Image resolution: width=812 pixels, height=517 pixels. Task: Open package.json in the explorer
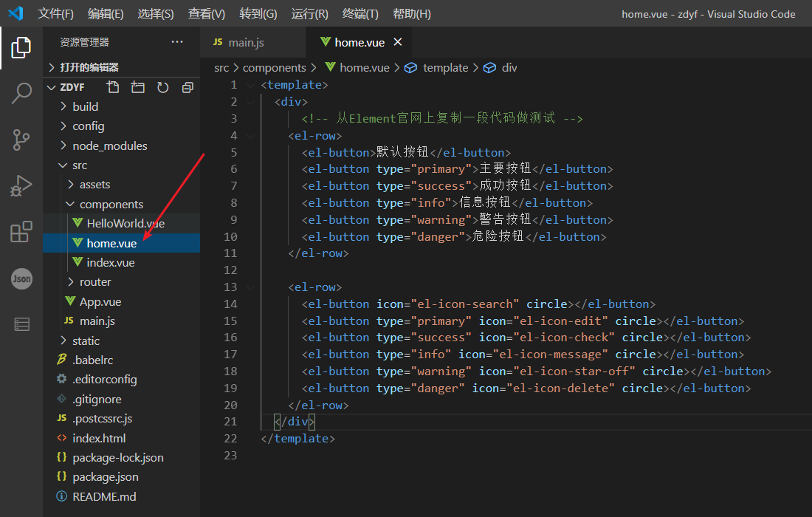click(105, 477)
